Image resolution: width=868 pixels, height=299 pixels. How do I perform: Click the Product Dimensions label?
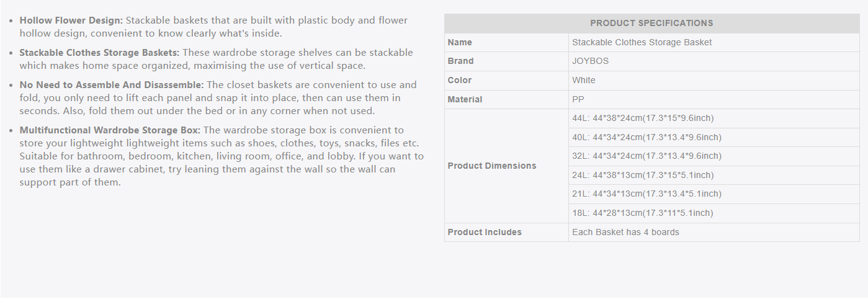tap(492, 166)
